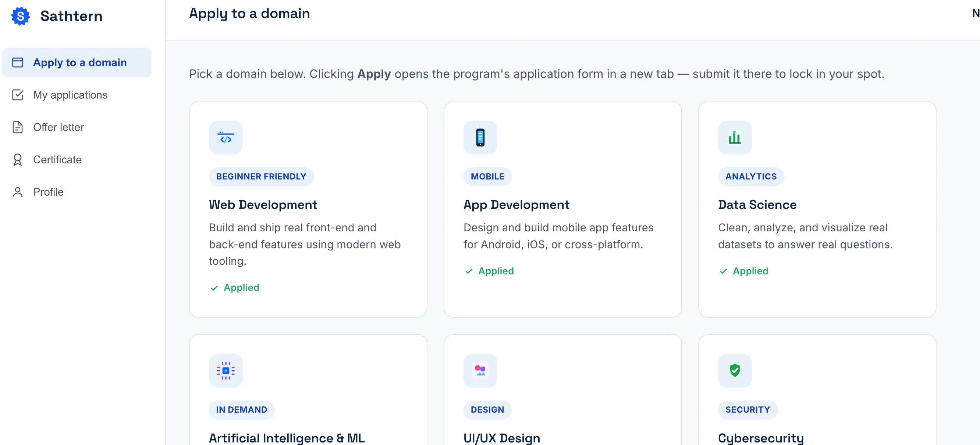Click Applied status under Data Science
Viewport: 980px width, 445px height.
click(x=744, y=271)
